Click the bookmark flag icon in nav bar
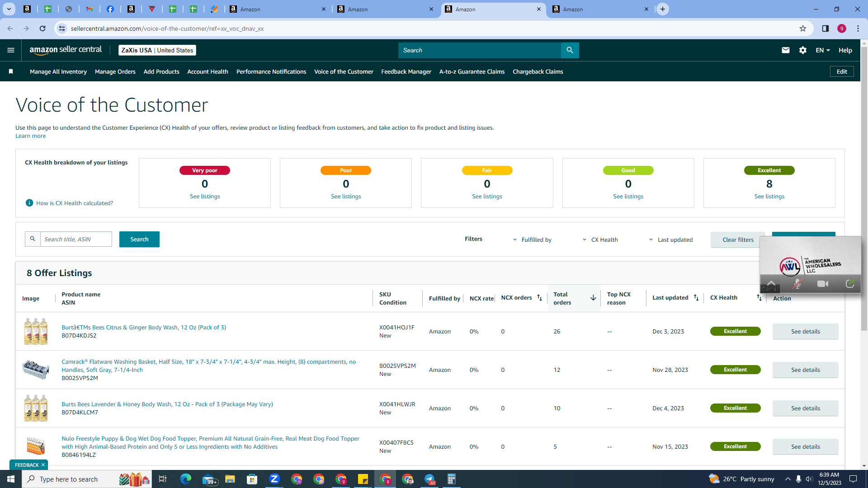This screenshot has width=868, height=488. 11,71
